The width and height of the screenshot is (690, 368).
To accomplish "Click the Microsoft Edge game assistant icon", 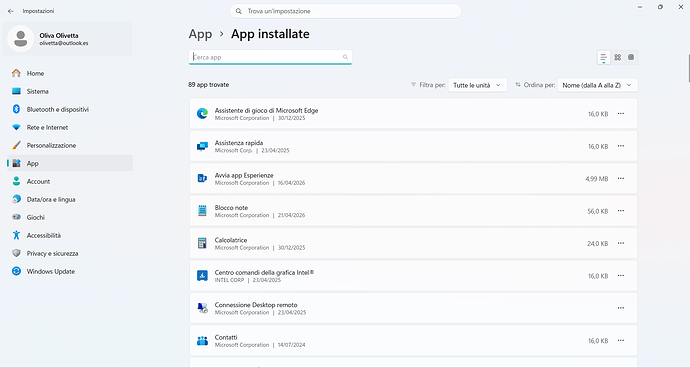I will (x=202, y=114).
